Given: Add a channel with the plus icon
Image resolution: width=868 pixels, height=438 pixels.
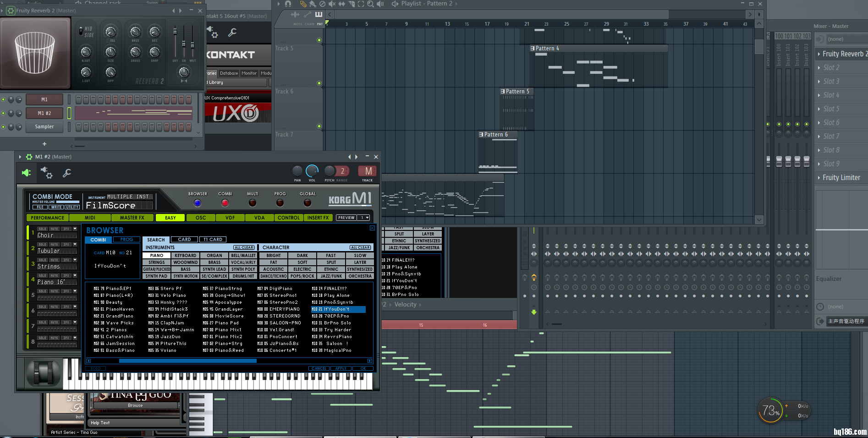Looking at the screenshot, I should tap(44, 143).
